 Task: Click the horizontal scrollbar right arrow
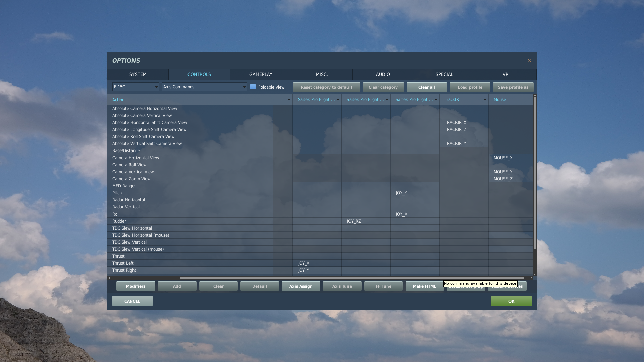(x=531, y=278)
